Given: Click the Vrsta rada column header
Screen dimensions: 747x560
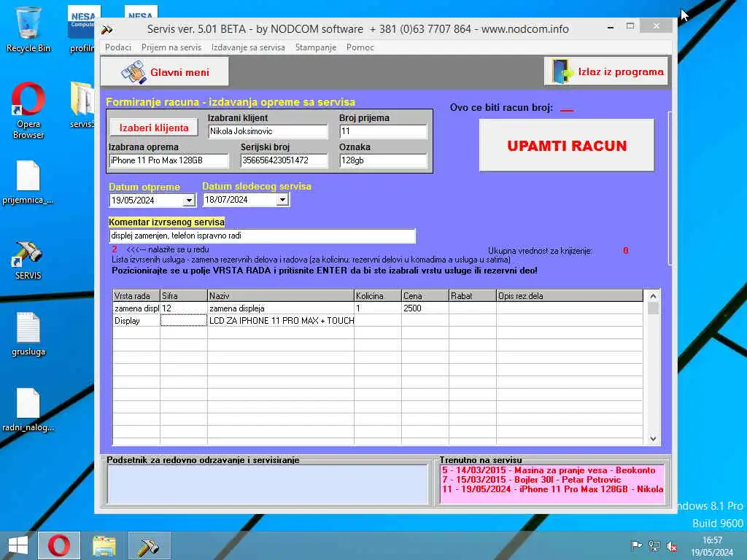Looking at the screenshot, I should [136, 296].
